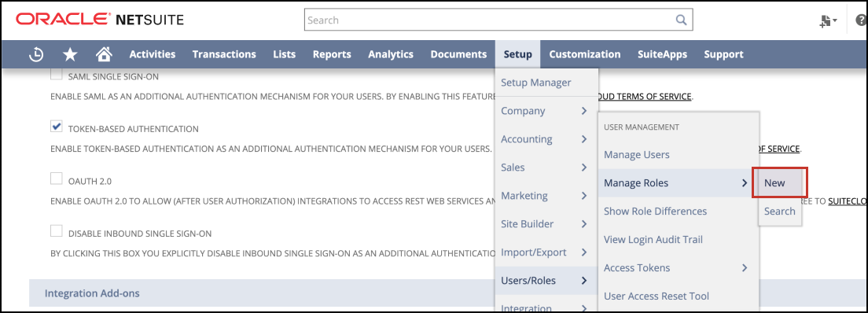Select Show Role Differences

[678, 211]
